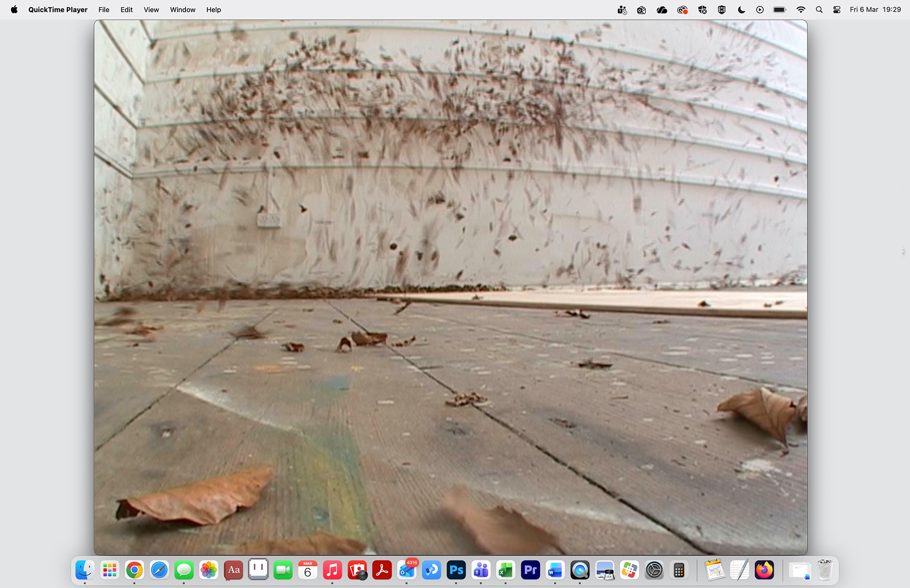The image size is (910, 588).
Task: Open Control Center in the menu bar
Action: [837, 10]
